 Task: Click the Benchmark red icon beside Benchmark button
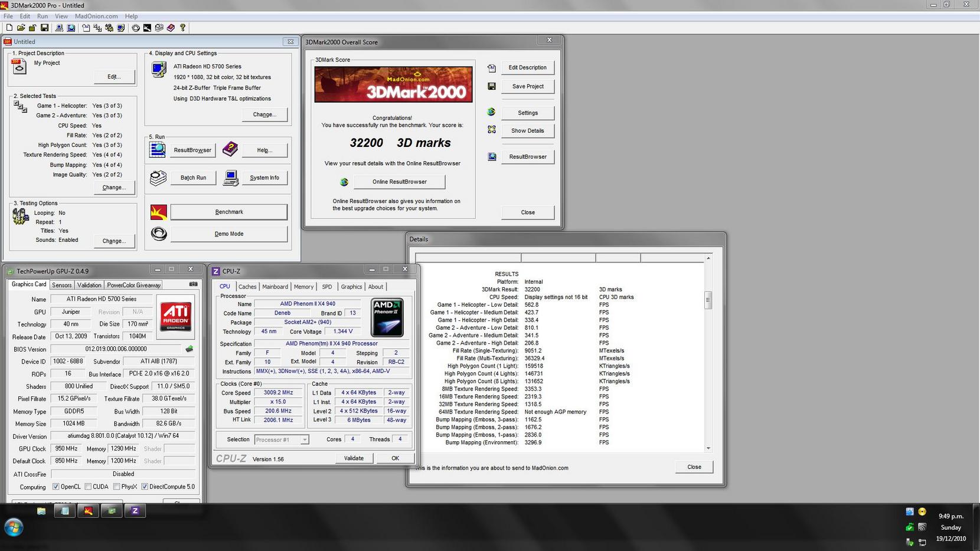click(159, 212)
